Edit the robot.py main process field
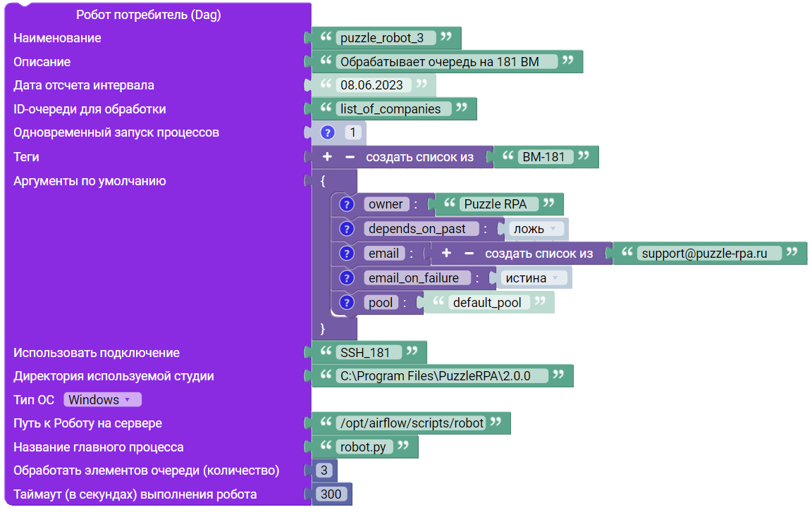The width and height of the screenshot is (812, 512). [364, 447]
